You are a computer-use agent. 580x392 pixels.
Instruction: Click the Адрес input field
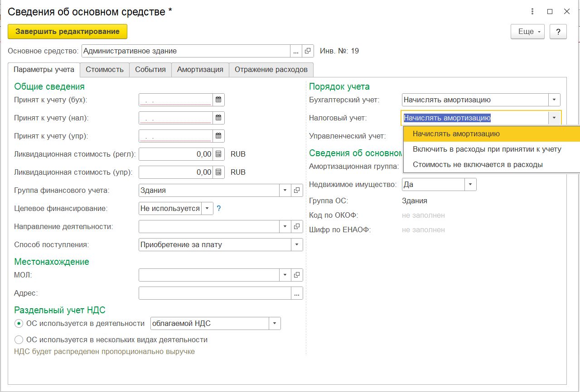[x=215, y=293]
